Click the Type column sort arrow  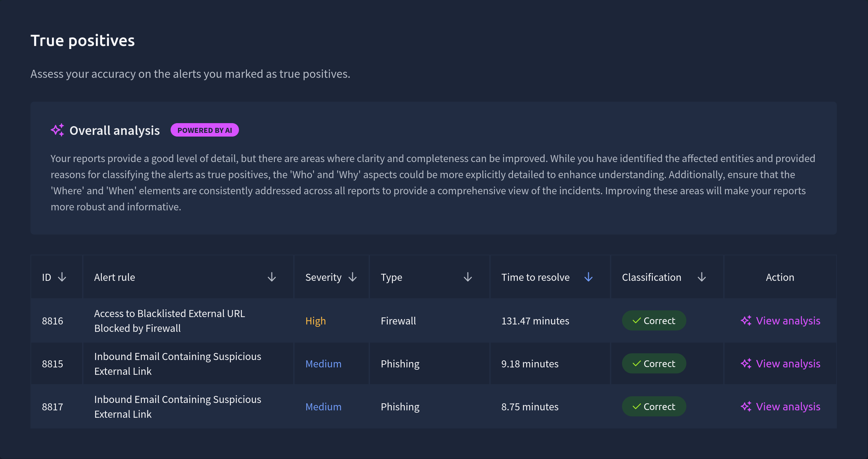pos(468,277)
